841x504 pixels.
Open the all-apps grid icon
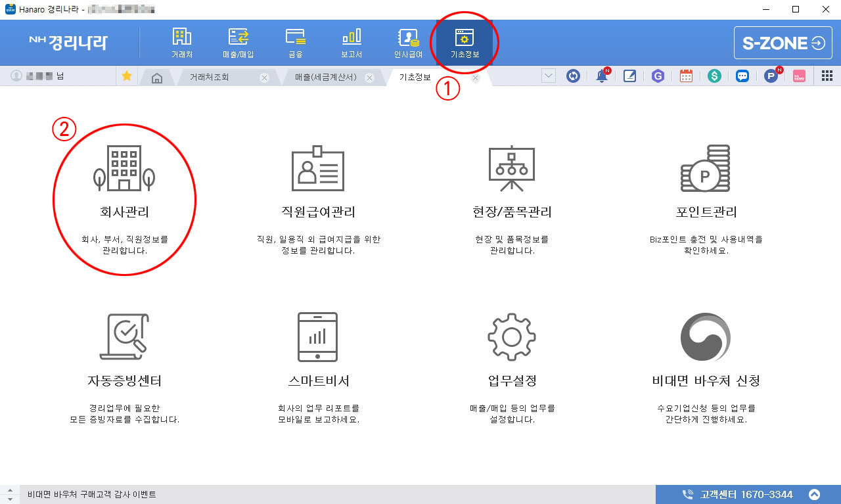coord(827,76)
